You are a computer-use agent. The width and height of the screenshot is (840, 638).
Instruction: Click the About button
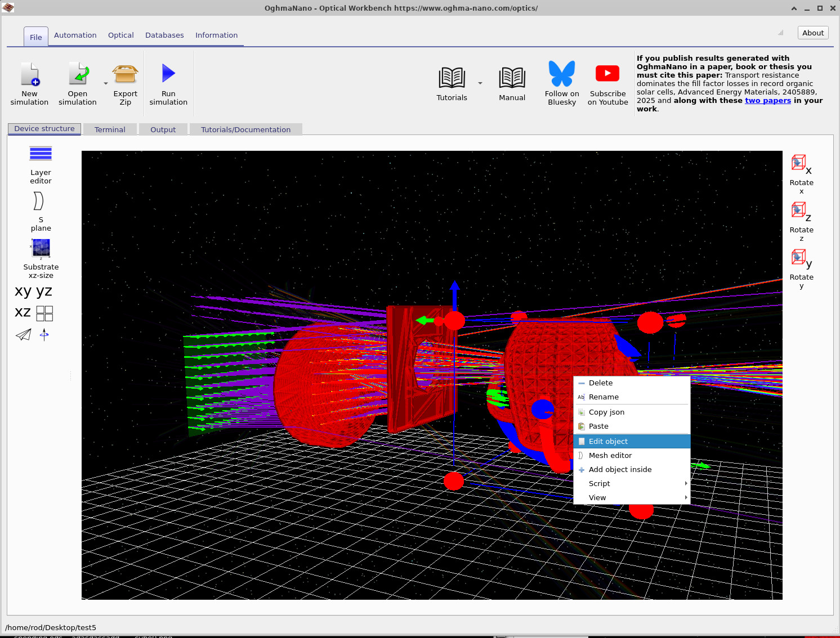coord(812,33)
